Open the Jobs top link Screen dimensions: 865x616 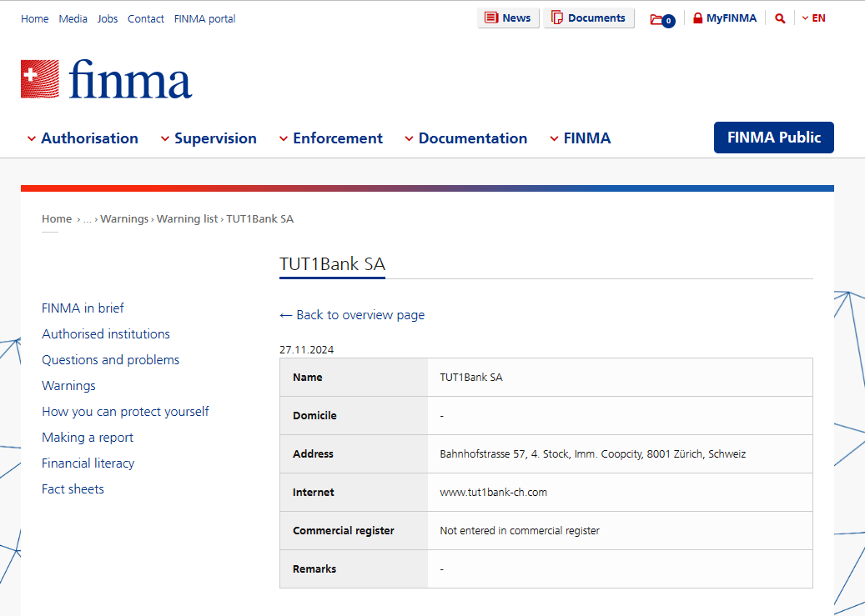pyautogui.click(x=108, y=18)
